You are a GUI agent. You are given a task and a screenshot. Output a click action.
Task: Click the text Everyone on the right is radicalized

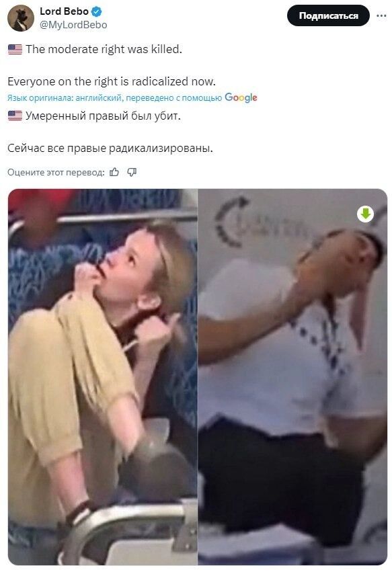click(112, 81)
